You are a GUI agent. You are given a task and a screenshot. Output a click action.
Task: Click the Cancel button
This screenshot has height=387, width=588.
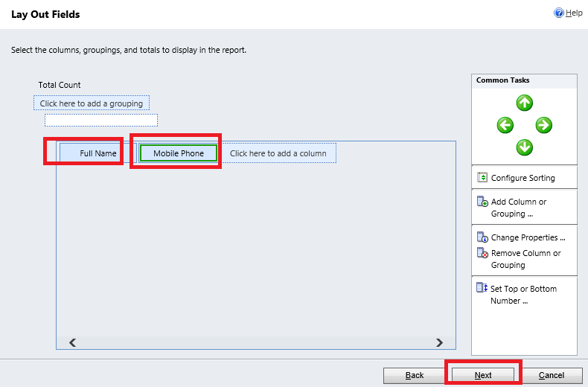point(552,375)
